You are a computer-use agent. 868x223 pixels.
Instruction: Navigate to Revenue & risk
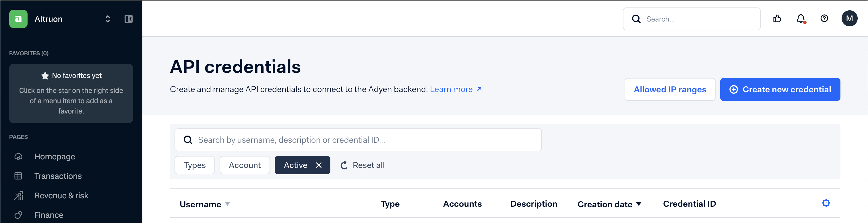click(61, 196)
